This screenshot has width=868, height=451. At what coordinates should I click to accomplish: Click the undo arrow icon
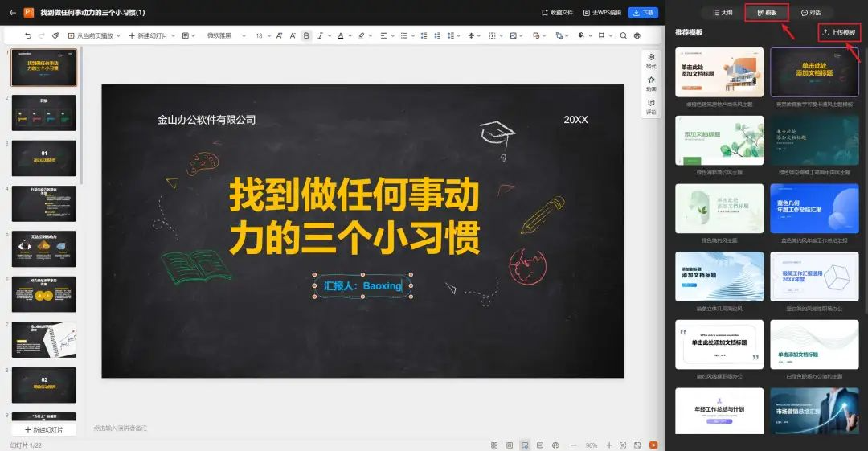pyautogui.click(x=28, y=35)
